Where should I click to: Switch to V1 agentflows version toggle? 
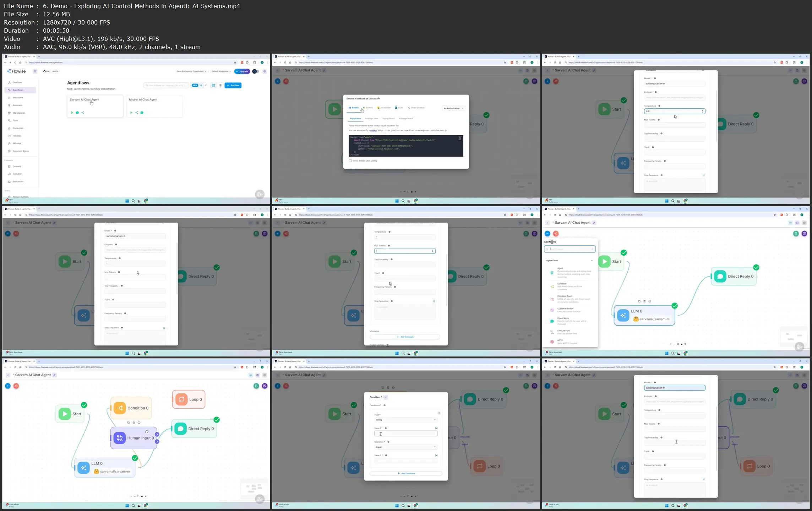pyautogui.click(x=206, y=85)
